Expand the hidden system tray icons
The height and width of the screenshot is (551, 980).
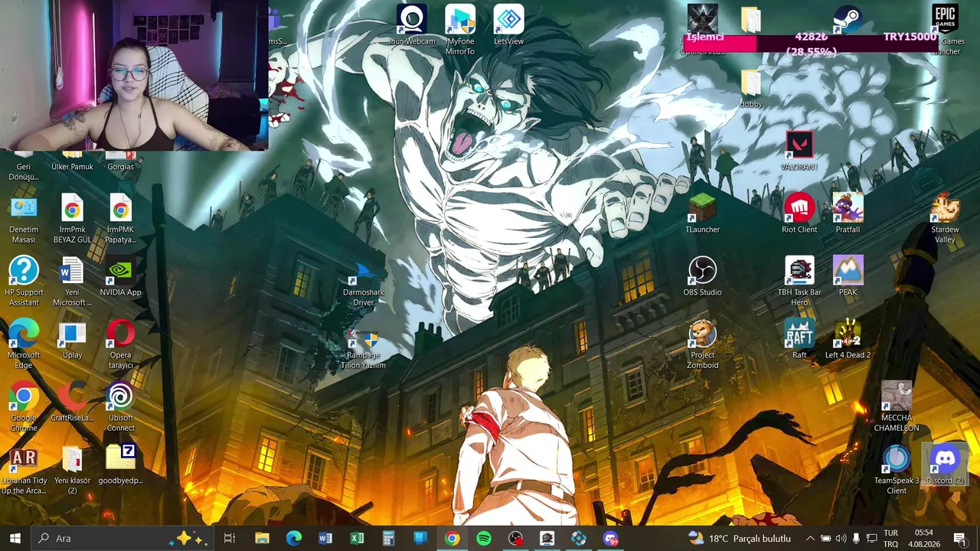click(x=810, y=538)
